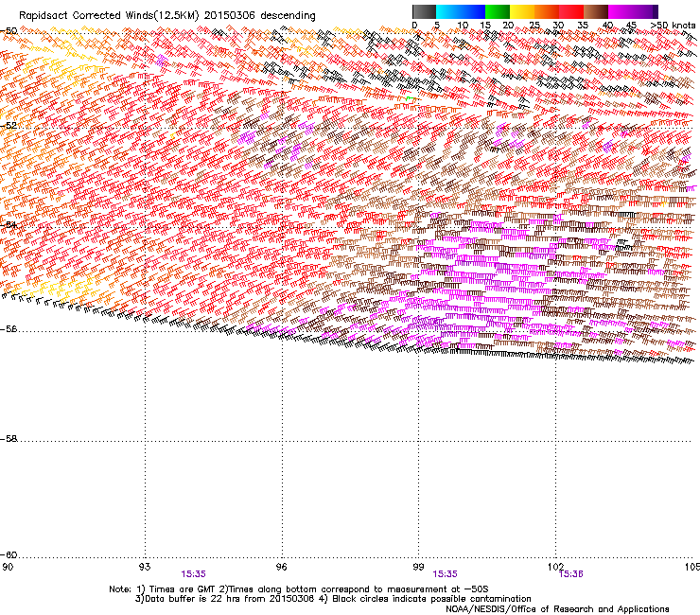Click the '93' longitude label

145,567
